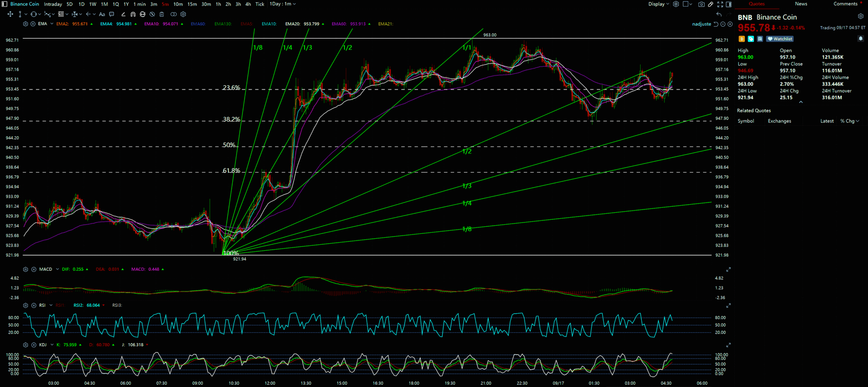Click the orange note icon under price
Viewport: 868px width, 387px height.
point(742,39)
